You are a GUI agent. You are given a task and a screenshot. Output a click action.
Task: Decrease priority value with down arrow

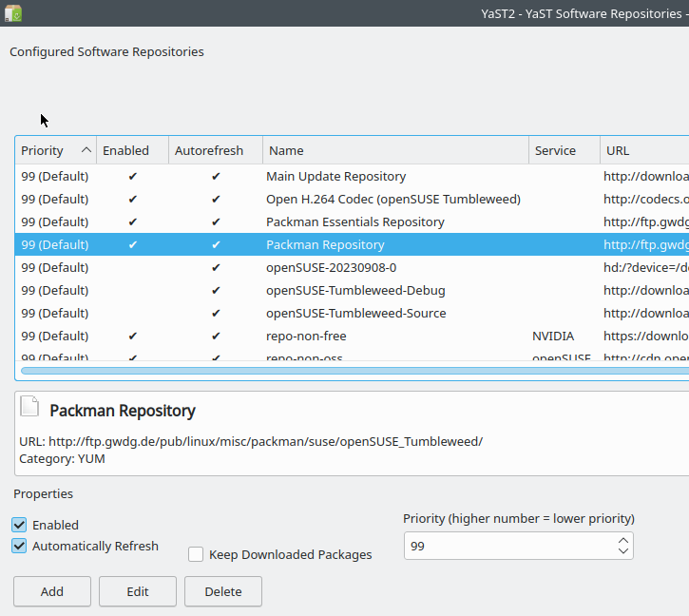622,551
